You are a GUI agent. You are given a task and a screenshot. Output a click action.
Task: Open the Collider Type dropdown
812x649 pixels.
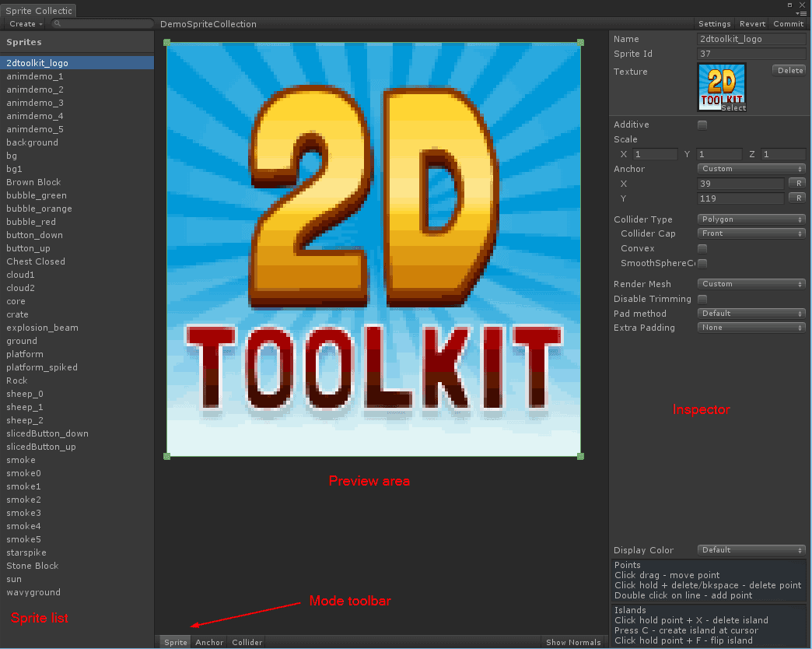tap(751, 219)
